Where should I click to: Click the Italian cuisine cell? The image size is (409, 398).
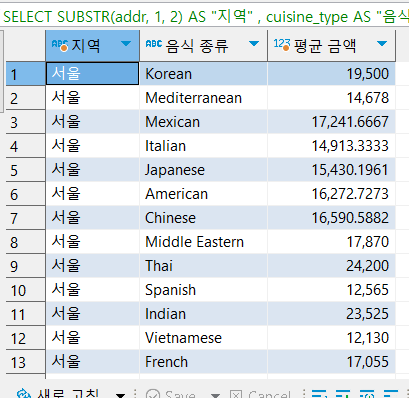pyautogui.click(x=204, y=146)
